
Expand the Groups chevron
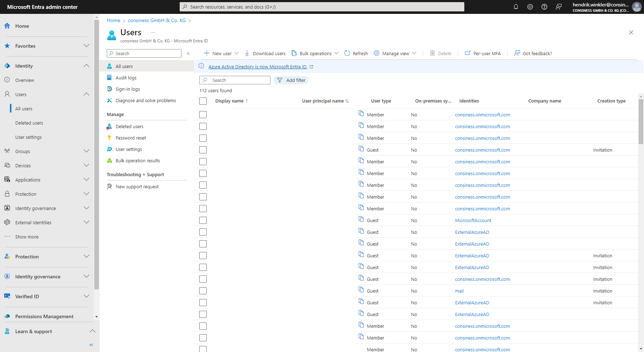[86, 151]
